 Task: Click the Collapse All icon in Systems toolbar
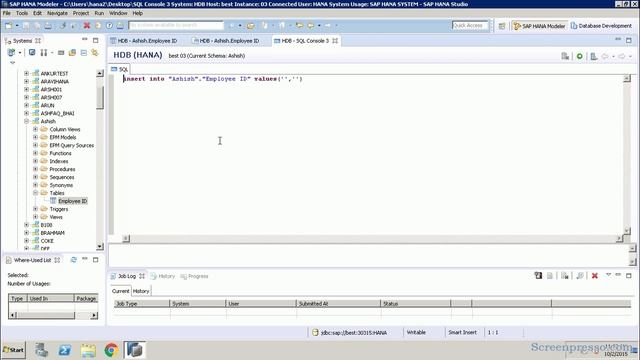tap(84, 53)
